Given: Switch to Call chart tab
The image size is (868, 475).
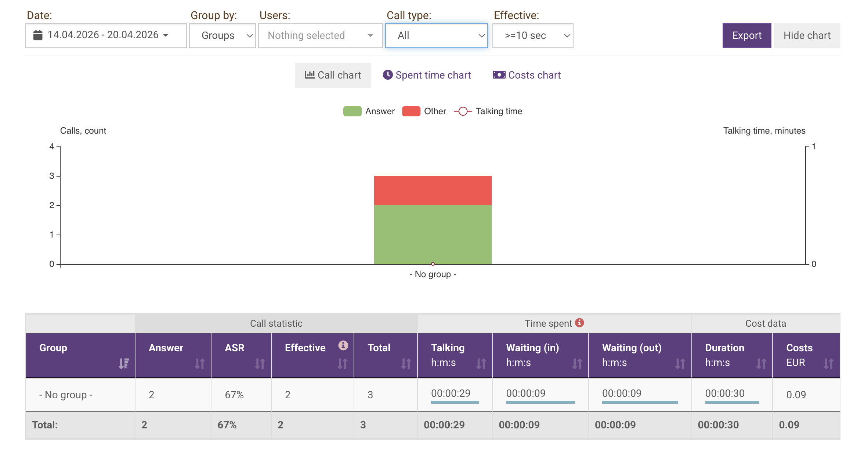Looking at the screenshot, I should click(x=333, y=75).
